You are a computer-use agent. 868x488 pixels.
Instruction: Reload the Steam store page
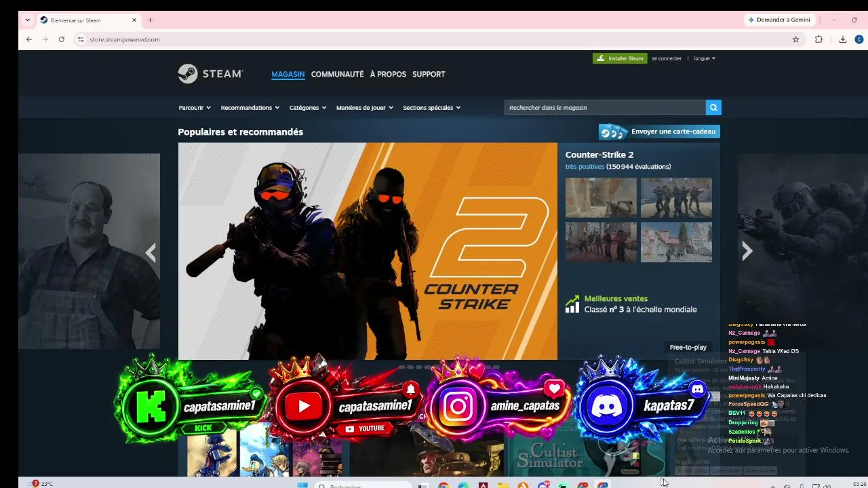click(62, 39)
